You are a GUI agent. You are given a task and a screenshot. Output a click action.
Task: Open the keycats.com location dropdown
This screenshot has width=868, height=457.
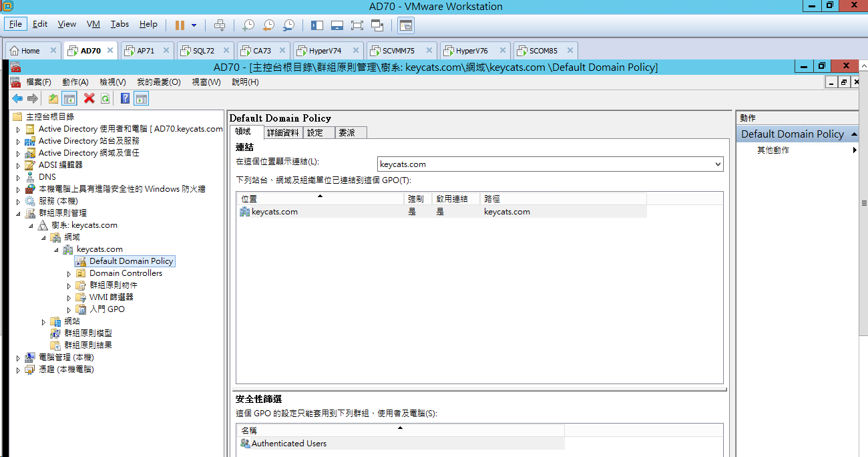point(718,164)
